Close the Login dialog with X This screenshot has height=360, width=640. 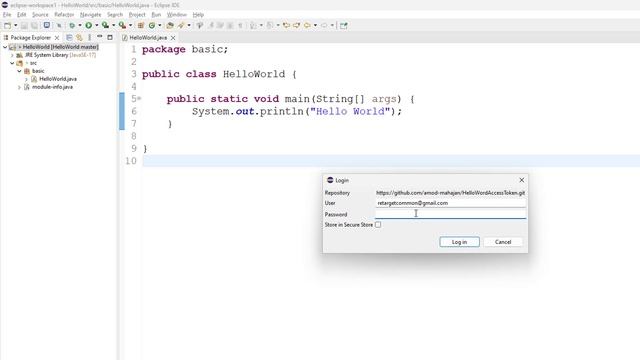(522, 180)
